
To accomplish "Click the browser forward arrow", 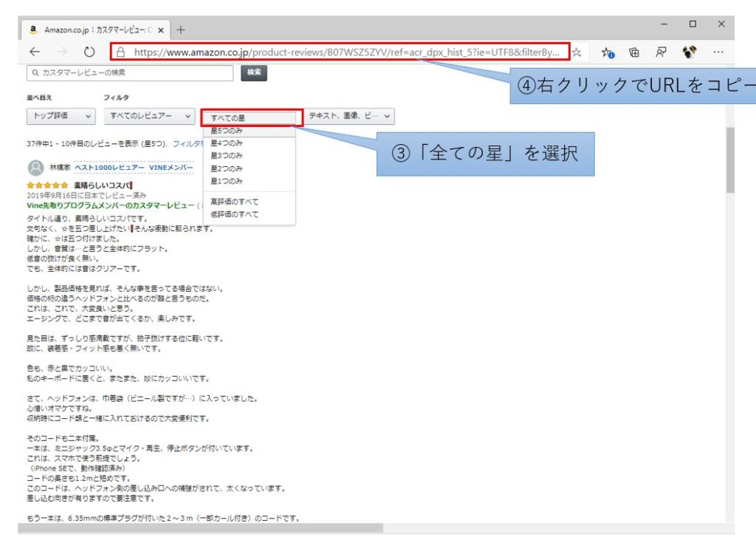I will pos(62,52).
